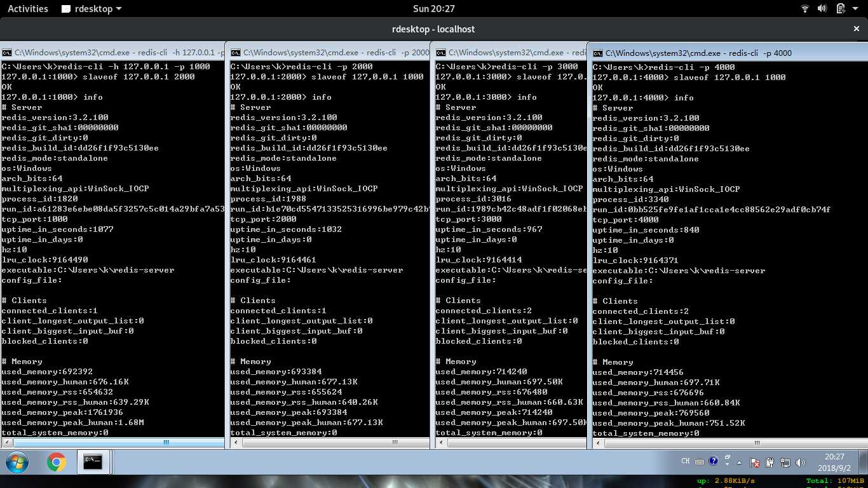868x488 pixels.
Task: Click 'slaveof 127.0.0.1 2000' command line
Action: pos(139,77)
